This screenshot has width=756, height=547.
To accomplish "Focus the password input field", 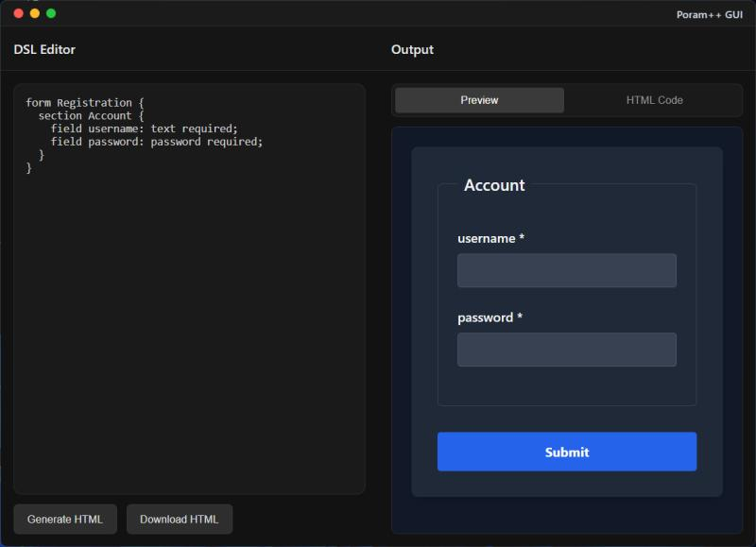I will point(566,350).
